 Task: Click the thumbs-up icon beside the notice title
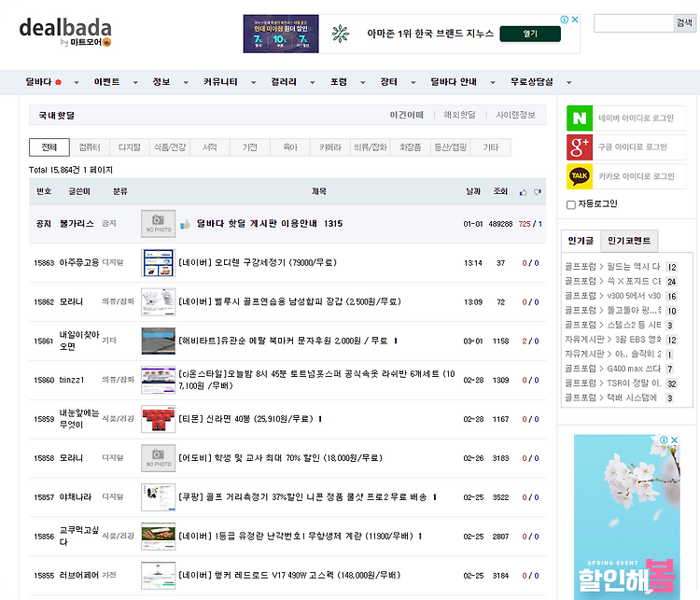(x=185, y=224)
